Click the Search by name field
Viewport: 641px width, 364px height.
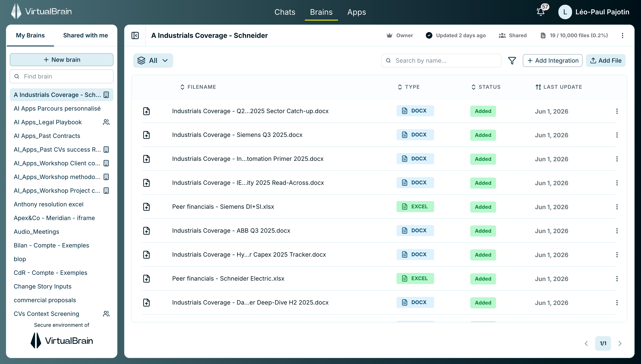click(441, 61)
